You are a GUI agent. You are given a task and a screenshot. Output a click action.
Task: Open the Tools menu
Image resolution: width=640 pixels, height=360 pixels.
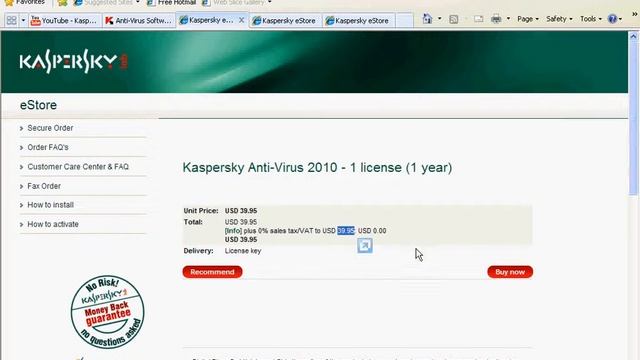591,19
